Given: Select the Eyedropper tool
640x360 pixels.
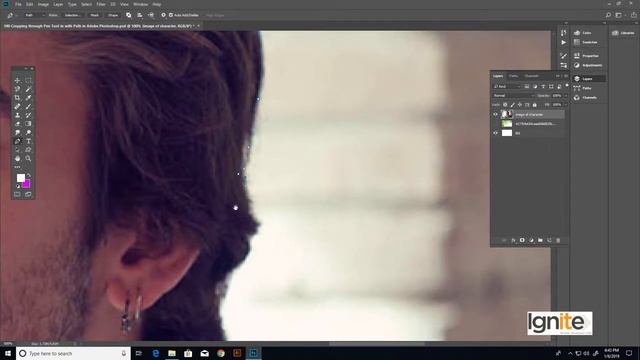Looking at the screenshot, I should click(28, 98).
